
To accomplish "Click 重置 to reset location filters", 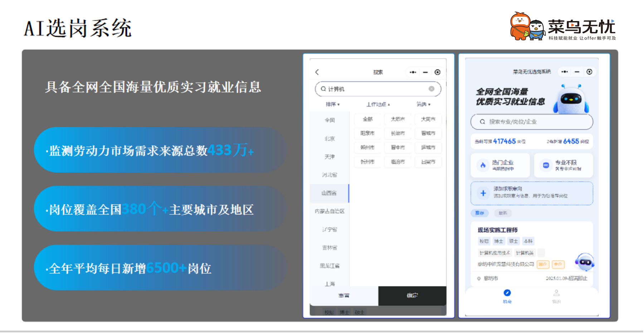I will click(x=343, y=295).
